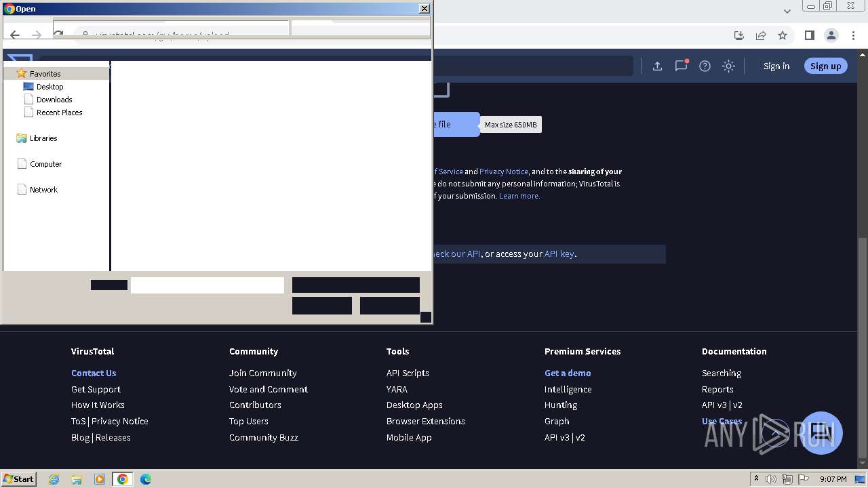The image size is (868, 488).
Task: Open API Scripts footer link
Action: (408, 373)
